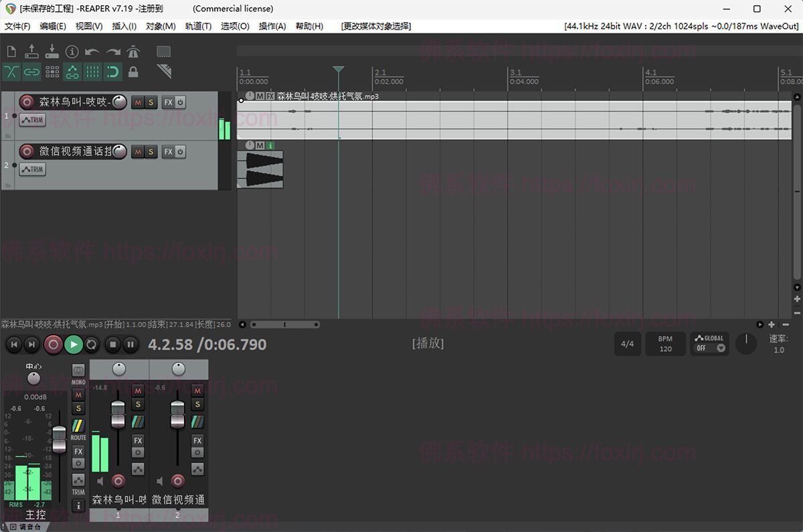Open the GLOBAL automation override dropdown
This screenshot has width=803, height=532.
[709, 343]
